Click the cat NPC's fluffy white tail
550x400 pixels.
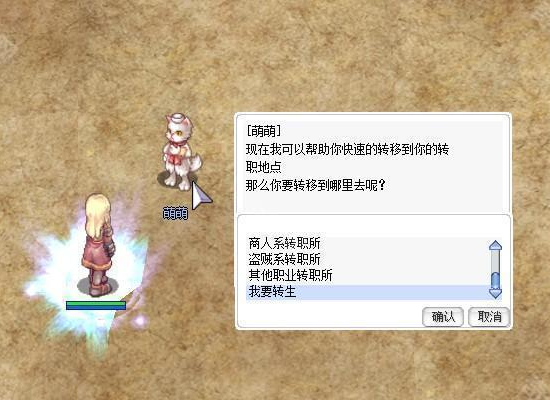pyautogui.click(x=195, y=165)
